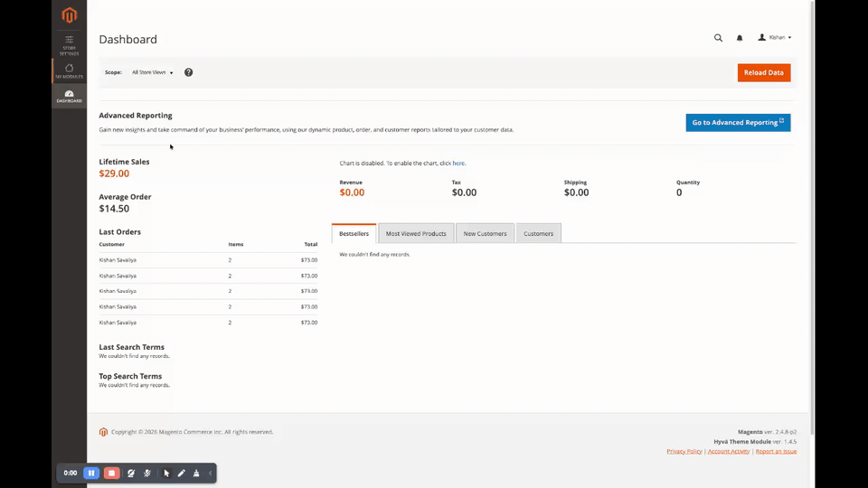
Task: Click the clear drawings broom icon
Action: coord(196,473)
